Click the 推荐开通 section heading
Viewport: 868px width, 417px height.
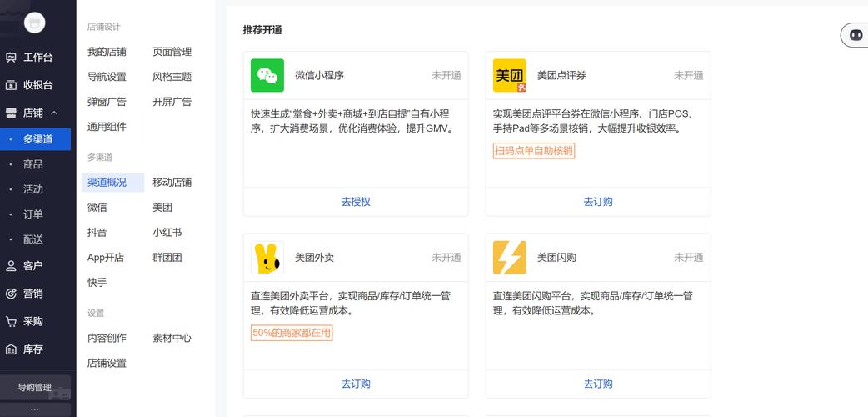(x=262, y=30)
